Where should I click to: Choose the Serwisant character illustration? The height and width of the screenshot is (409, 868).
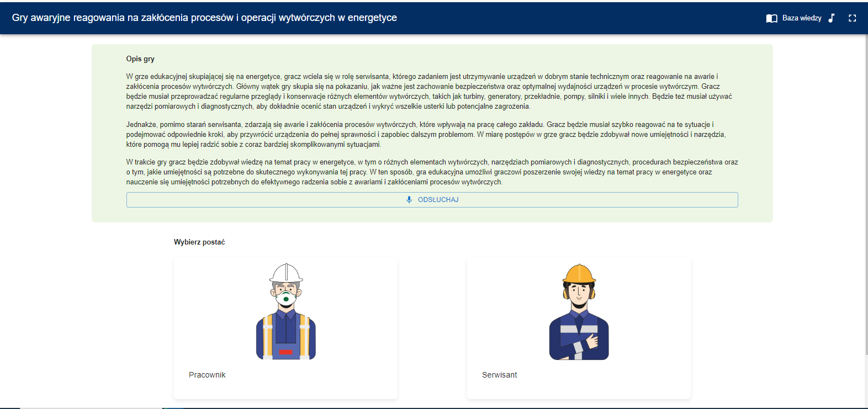pos(579,312)
